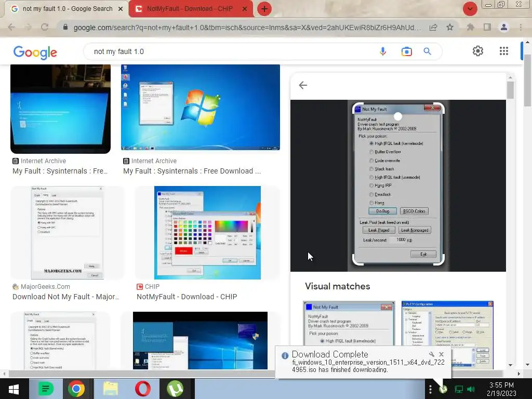Open the volume speaker tray icon

pos(471,389)
